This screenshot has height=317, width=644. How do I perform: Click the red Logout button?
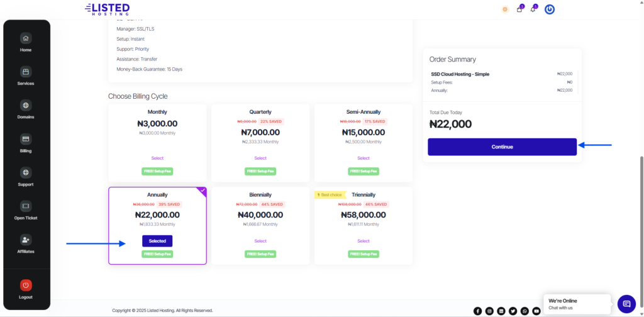26,285
